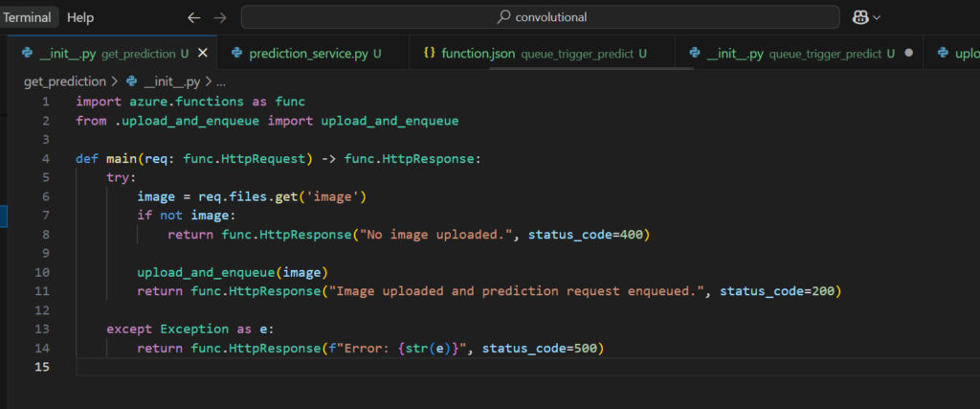Go back with the left arrow
The width and height of the screenshot is (980, 409).
point(193,17)
